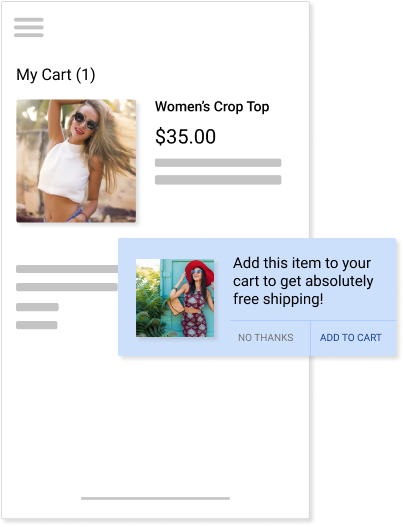403x527 pixels.
Task: Click the red hat in promo thumbnail
Action: (x=199, y=270)
